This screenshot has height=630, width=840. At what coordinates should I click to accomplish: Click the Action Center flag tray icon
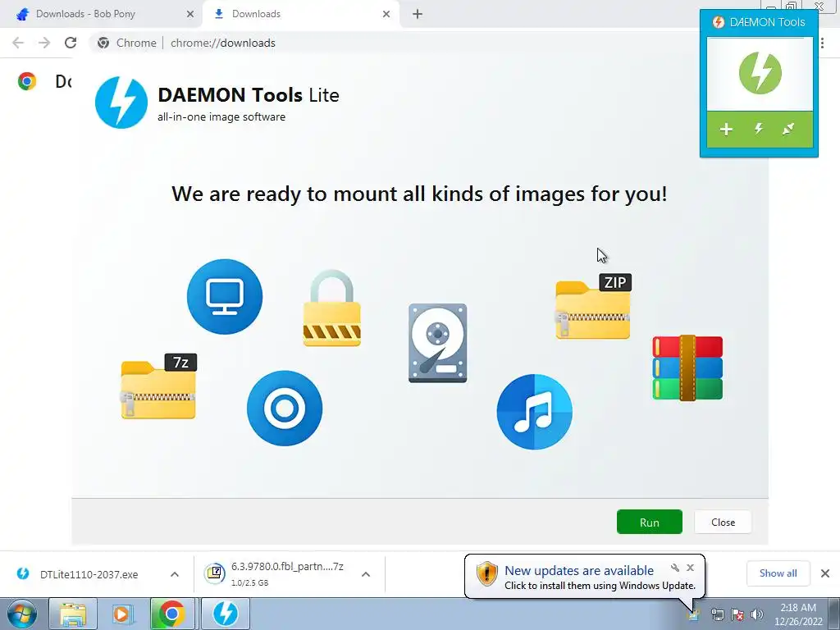coord(737,614)
